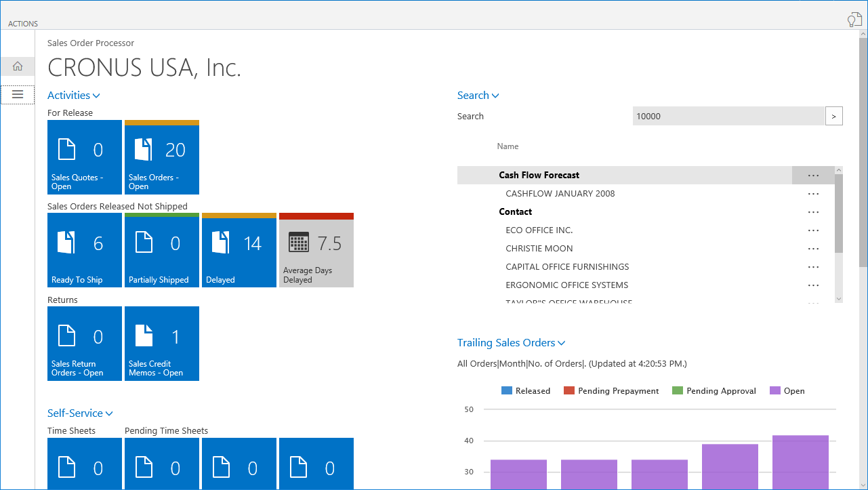Expand the Trailing Sales Orders dropdown
The height and width of the screenshot is (490, 868).
pos(512,343)
